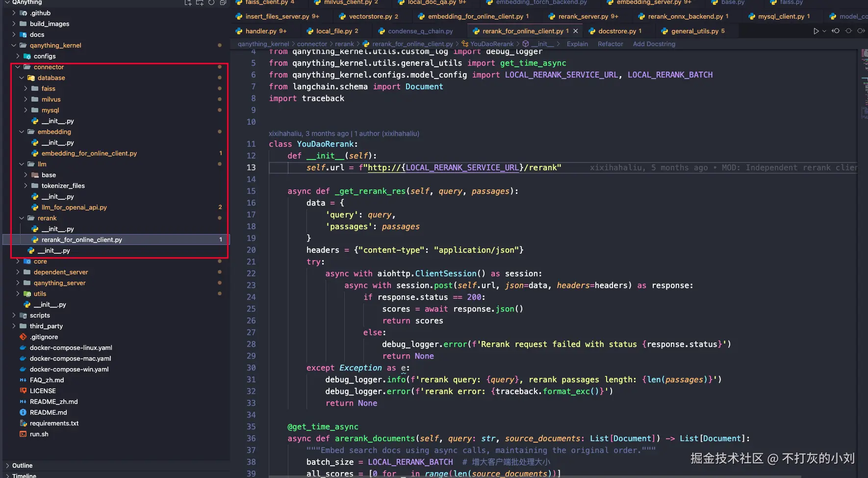
Task: Open the mysql_client.py tab
Action: (x=781, y=17)
